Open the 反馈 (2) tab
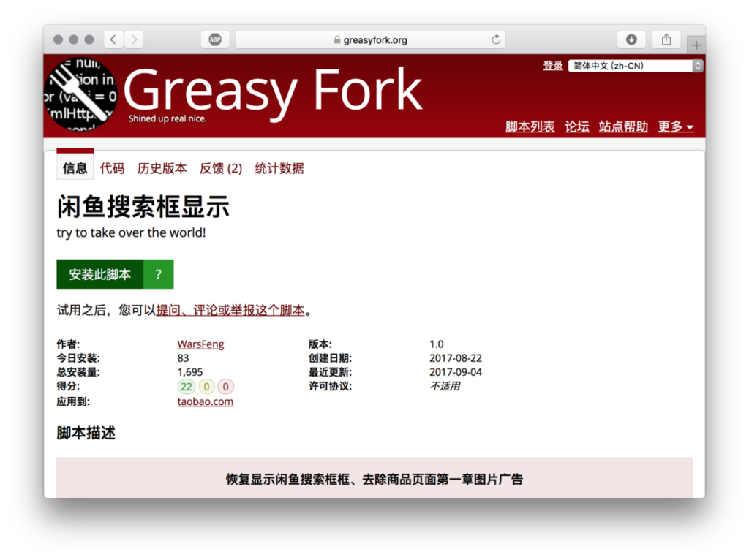Viewport: 749px width, 560px height. tap(221, 168)
